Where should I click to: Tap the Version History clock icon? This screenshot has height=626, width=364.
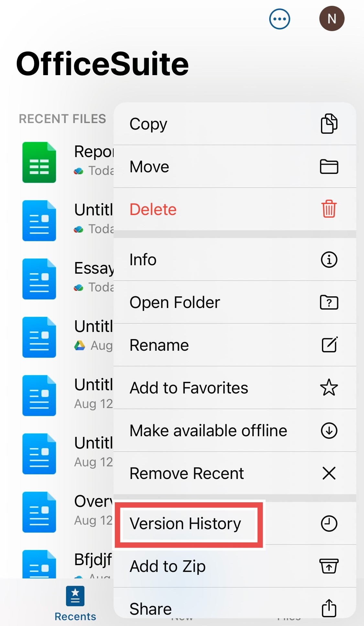pos(329,523)
